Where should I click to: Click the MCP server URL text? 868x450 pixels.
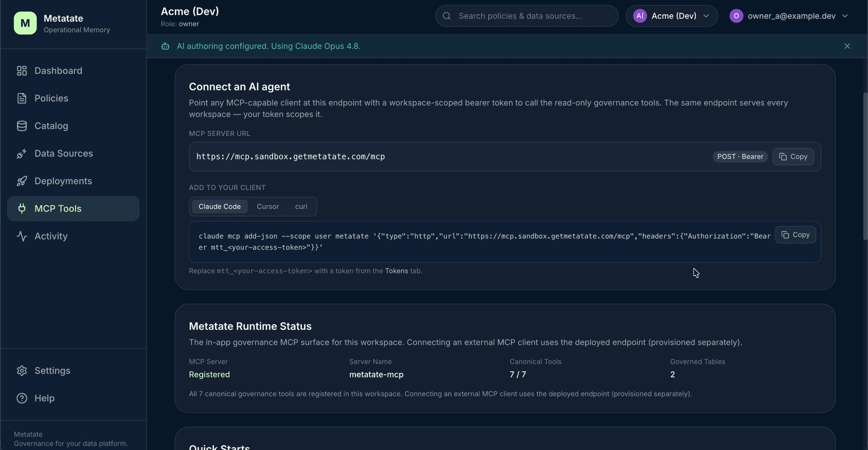[x=290, y=157]
